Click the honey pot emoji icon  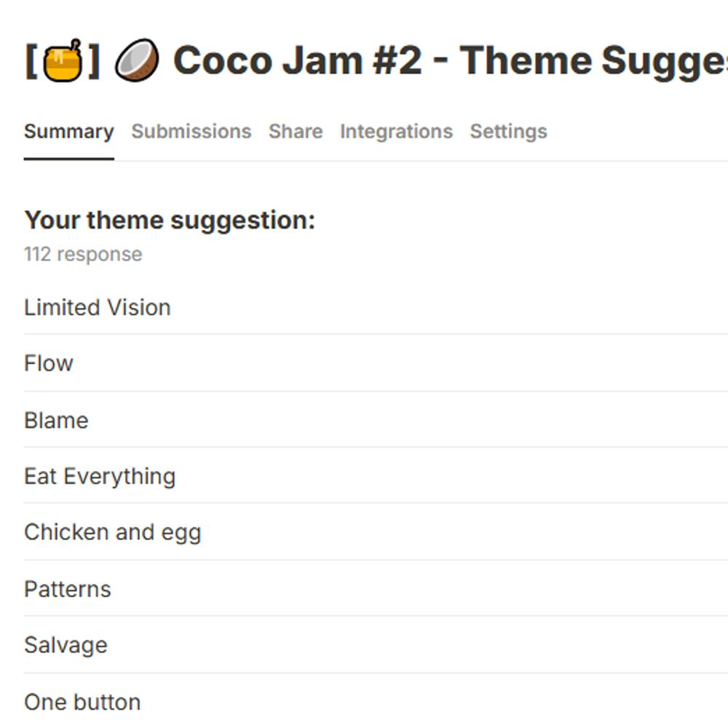[x=63, y=60]
